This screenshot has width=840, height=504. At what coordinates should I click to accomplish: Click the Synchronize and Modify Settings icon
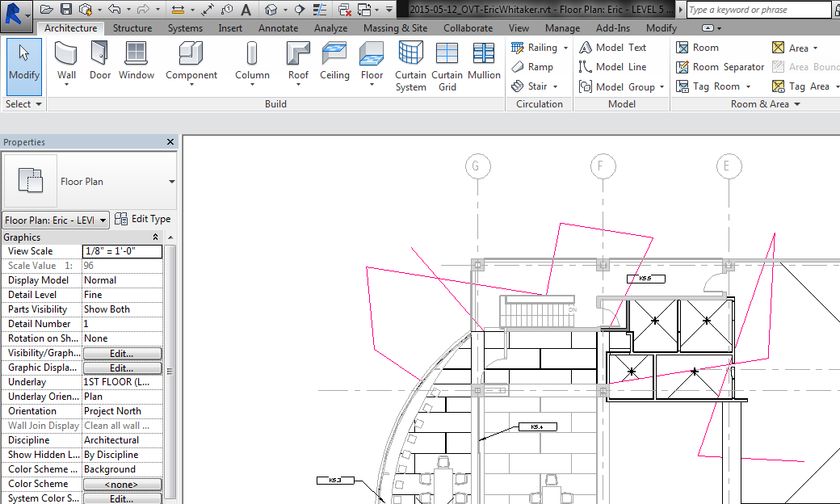(86, 9)
